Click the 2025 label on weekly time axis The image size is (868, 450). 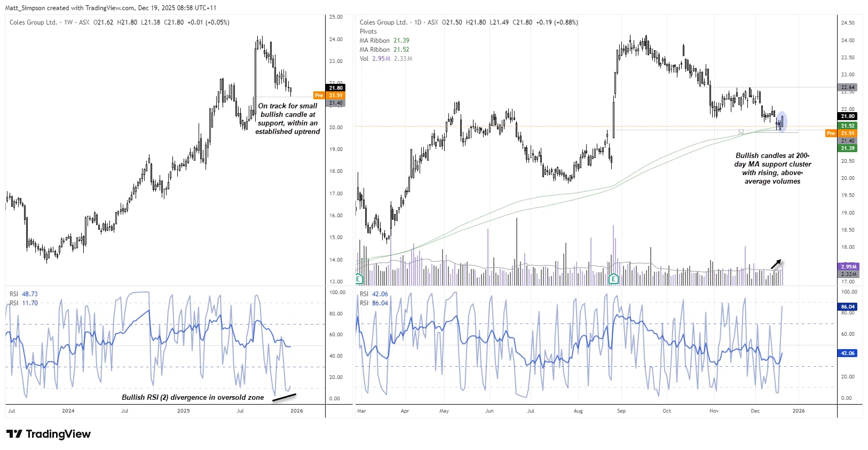[x=184, y=410]
